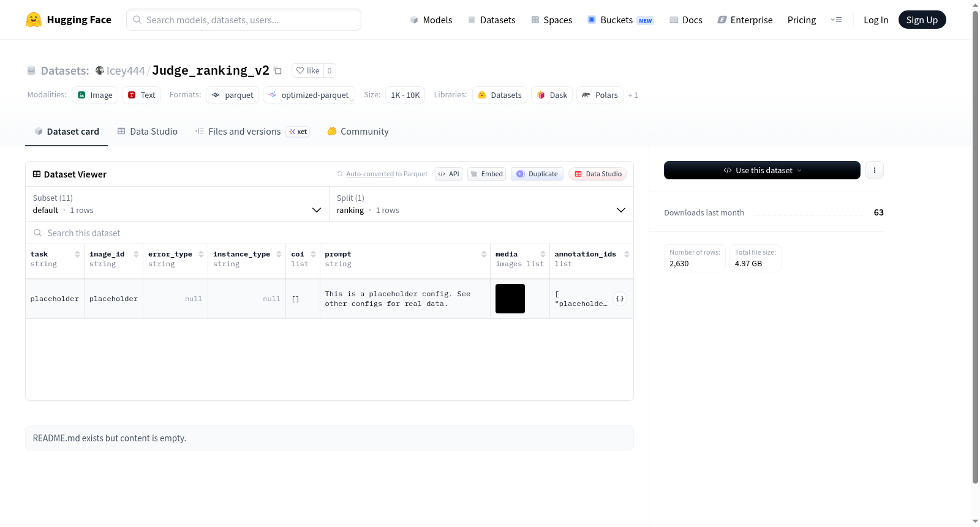The image size is (980, 527).
Task: Sort the image_id column
Action: 136,254
